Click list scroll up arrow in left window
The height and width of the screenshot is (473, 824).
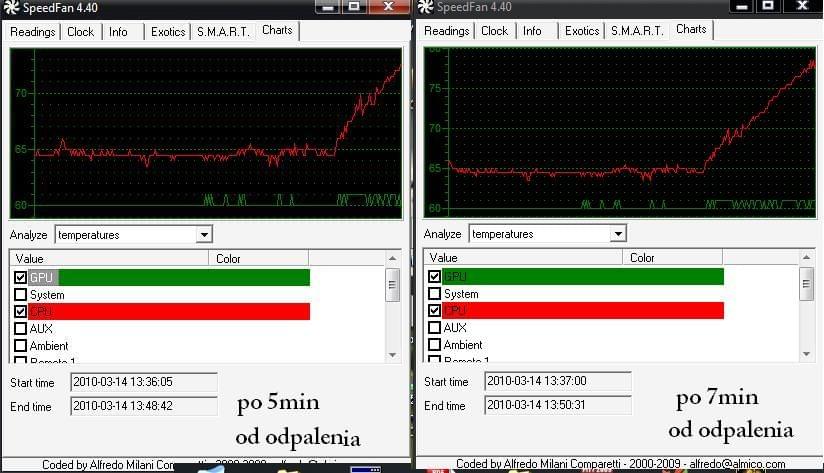pos(393,258)
